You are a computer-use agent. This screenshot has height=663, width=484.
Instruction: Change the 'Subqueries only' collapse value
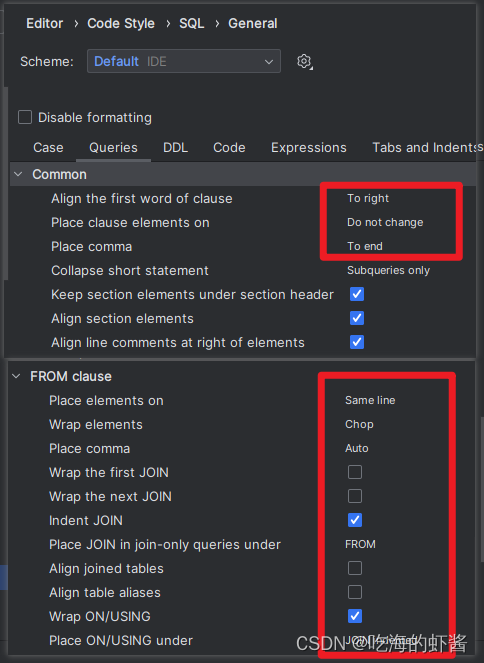388,270
